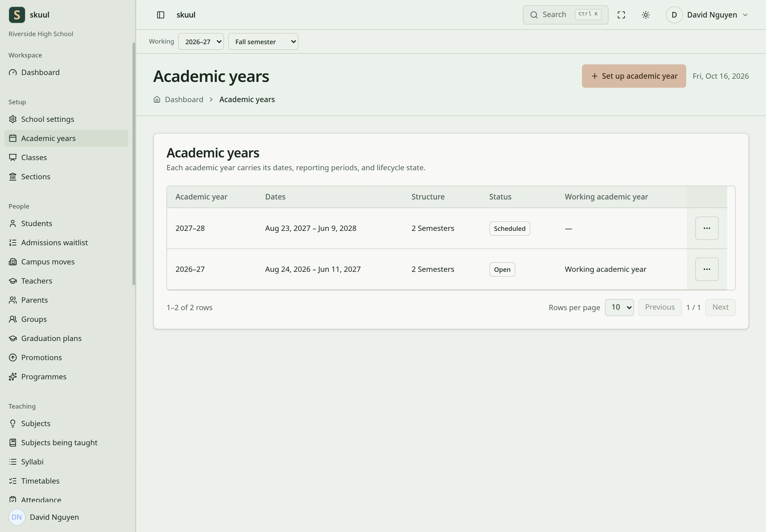Open School settings gear item
The image size is (766, 532).
(66, 119)
